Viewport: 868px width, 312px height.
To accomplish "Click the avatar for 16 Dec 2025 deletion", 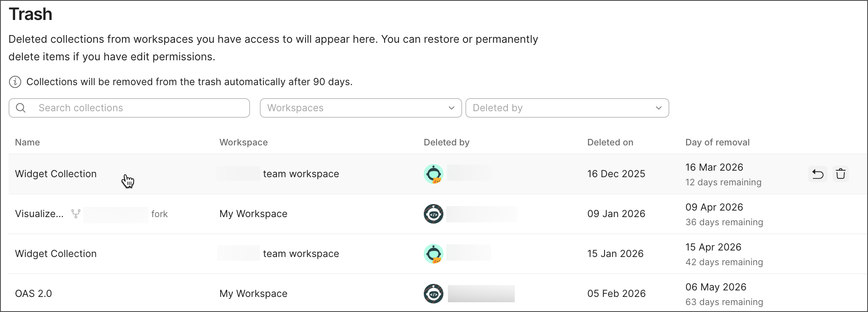I will click(434, 174).
